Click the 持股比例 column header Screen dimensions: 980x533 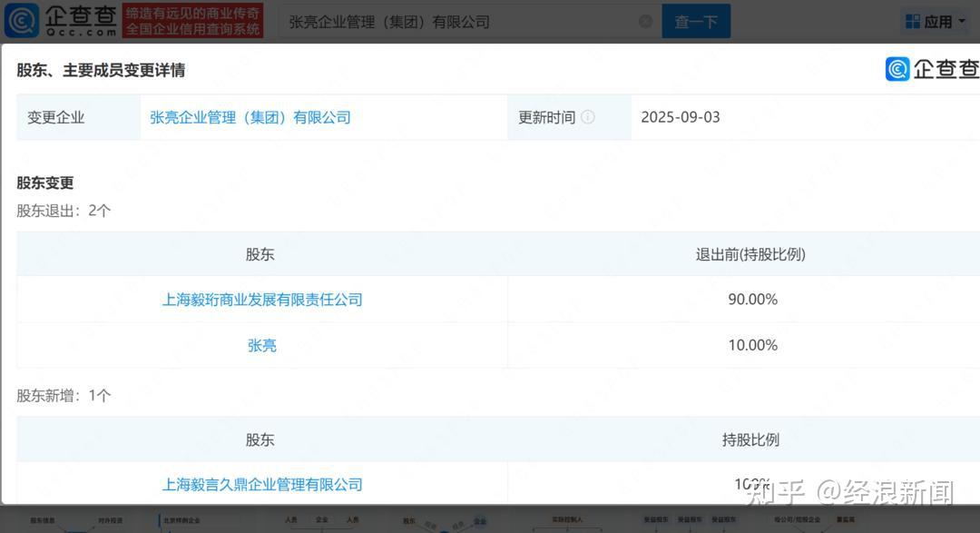pos(750,439)
